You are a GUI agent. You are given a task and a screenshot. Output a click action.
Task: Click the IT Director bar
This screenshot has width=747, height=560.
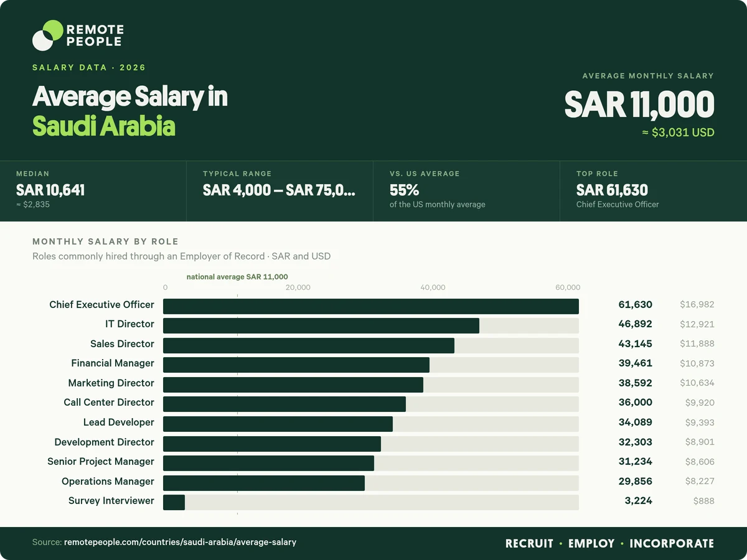pyautogui.click(x=321, y=325)
